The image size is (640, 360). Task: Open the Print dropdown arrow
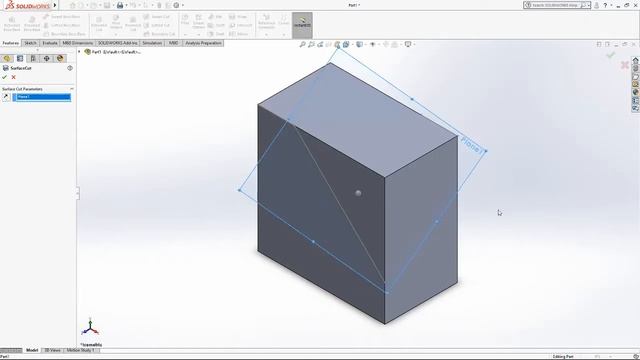click(x=127, y=5)
